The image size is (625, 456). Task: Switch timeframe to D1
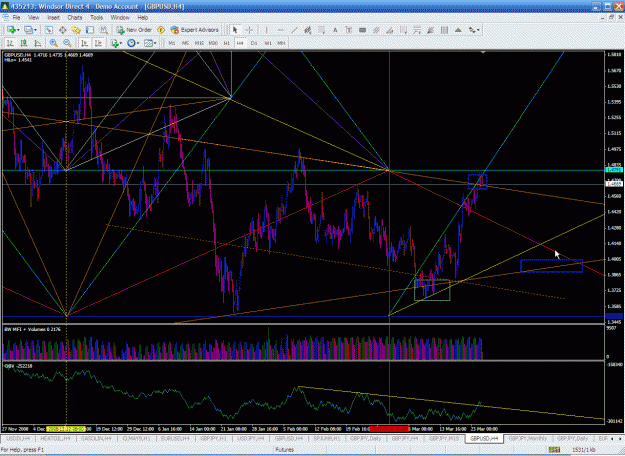[x=254, y=43]
